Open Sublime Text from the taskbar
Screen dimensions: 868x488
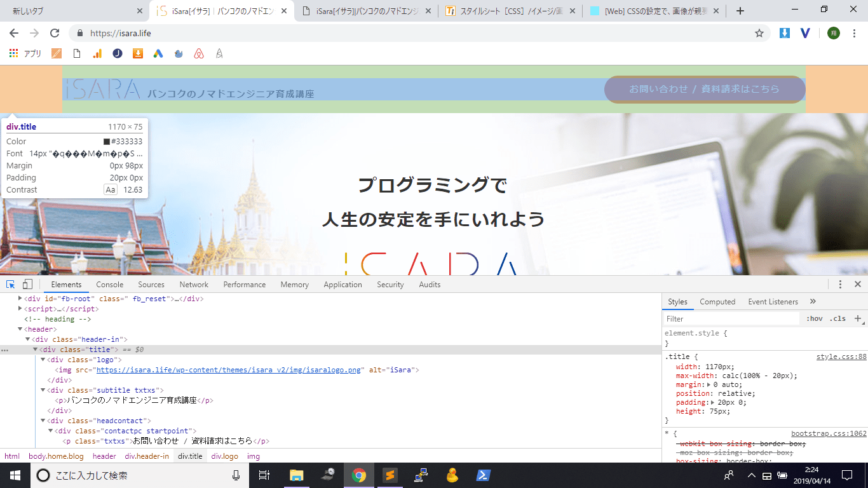390,475
